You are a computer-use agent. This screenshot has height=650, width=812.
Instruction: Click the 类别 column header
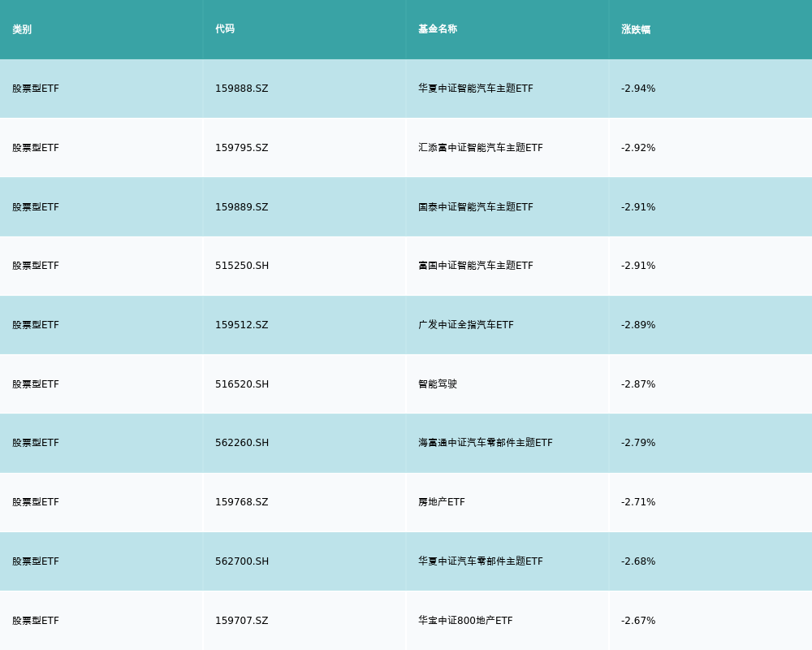pyautogui.click(x=22, y=29)
